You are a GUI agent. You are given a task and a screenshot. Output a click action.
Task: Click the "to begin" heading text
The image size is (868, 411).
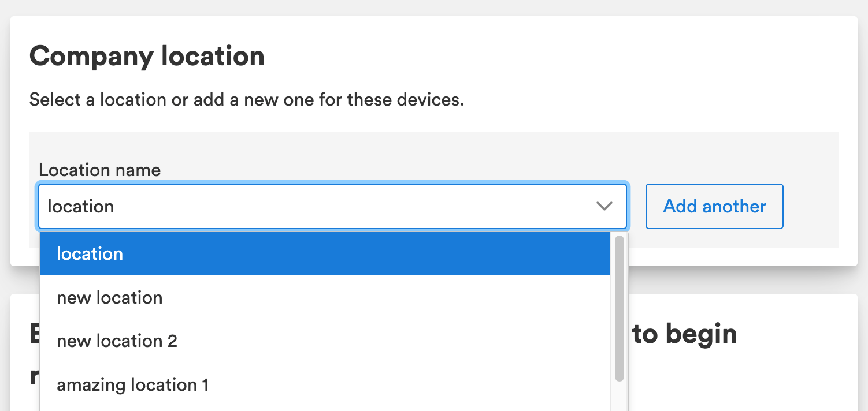[684, 334]
